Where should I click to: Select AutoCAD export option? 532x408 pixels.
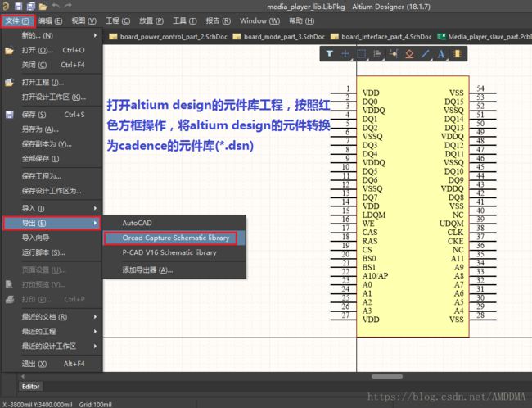[x=174, y=223]
